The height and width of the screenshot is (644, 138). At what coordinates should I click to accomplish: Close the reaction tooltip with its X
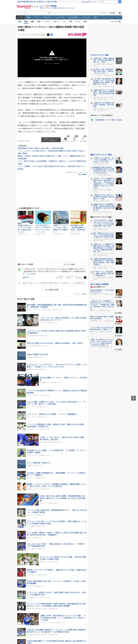[60, 138]
